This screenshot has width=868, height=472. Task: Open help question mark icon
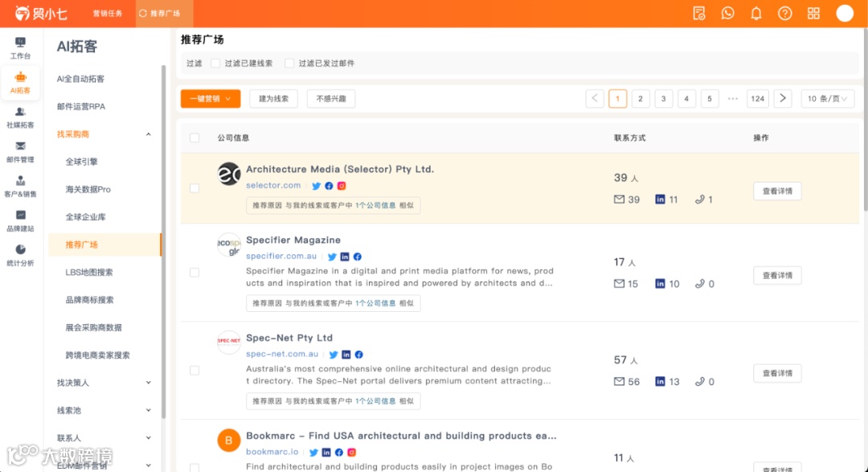click(x=784, y=14)
